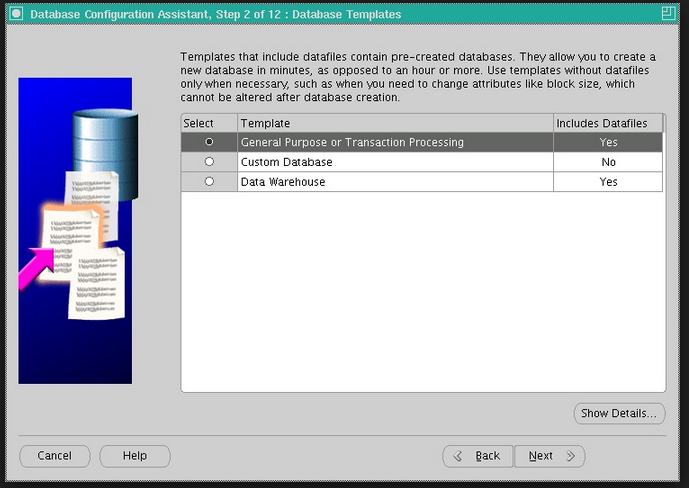
Task: Proceed with the Next button
Action: (x=550, y=456)
